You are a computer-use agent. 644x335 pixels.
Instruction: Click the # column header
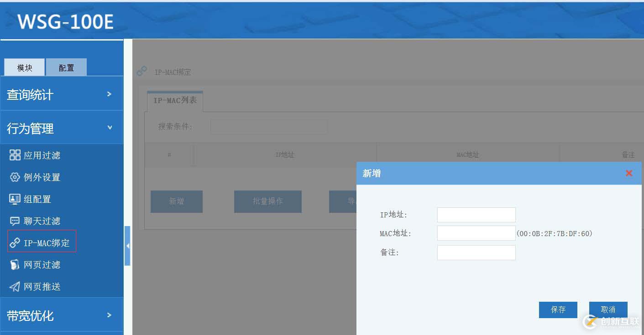tap(169, 155)
